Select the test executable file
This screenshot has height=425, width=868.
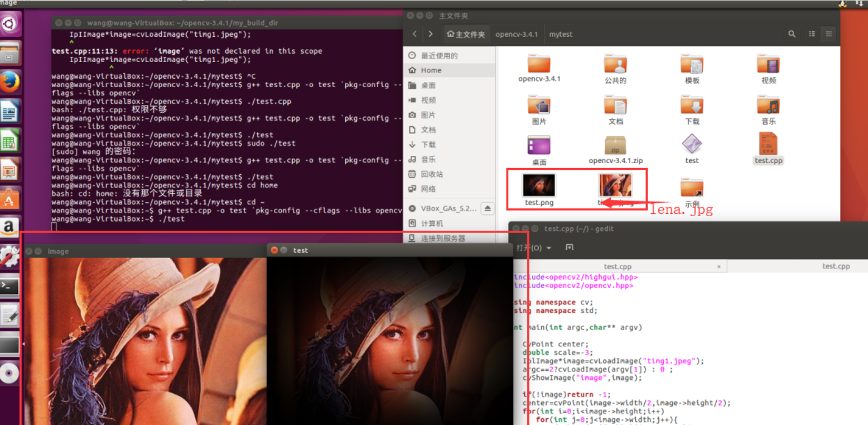click(692, 149)
